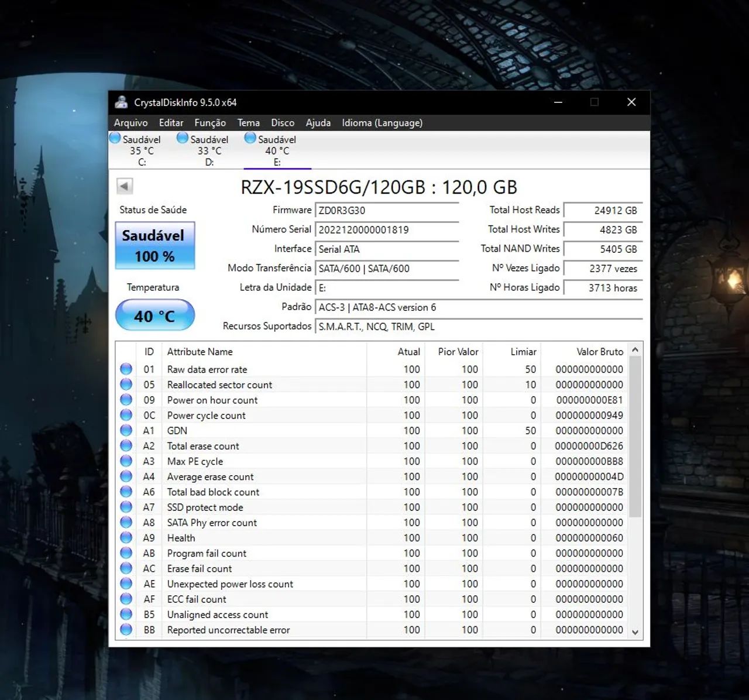
Task: Click status icon of Total erase count row
Action: tap(126, 445)
